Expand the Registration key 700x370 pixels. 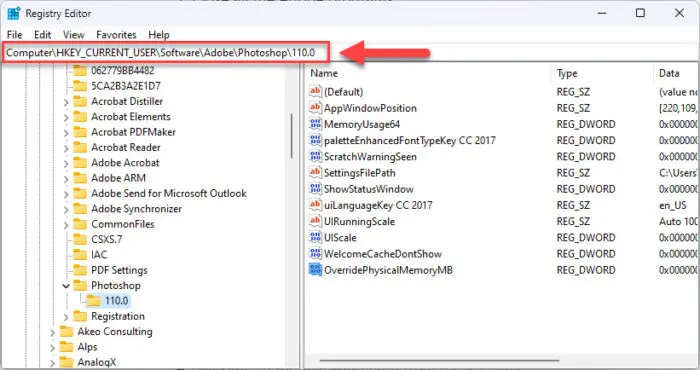(x=66, y=317)
